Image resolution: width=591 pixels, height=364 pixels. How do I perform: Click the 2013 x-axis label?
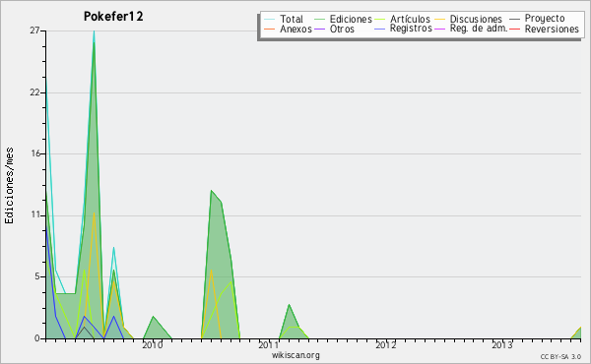[501, 344]
